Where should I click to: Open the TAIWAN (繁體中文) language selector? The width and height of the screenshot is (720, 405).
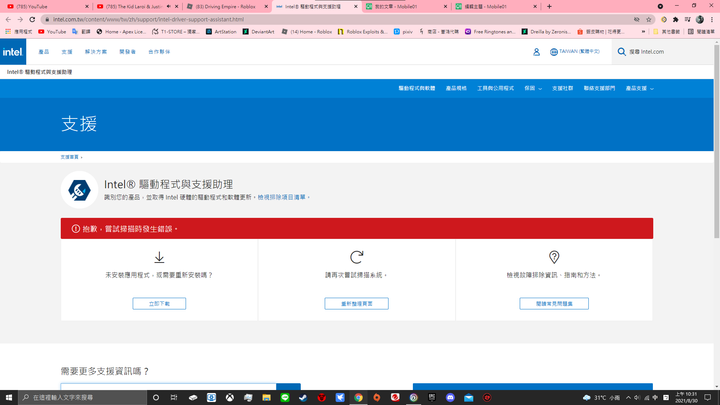point(575,52)
